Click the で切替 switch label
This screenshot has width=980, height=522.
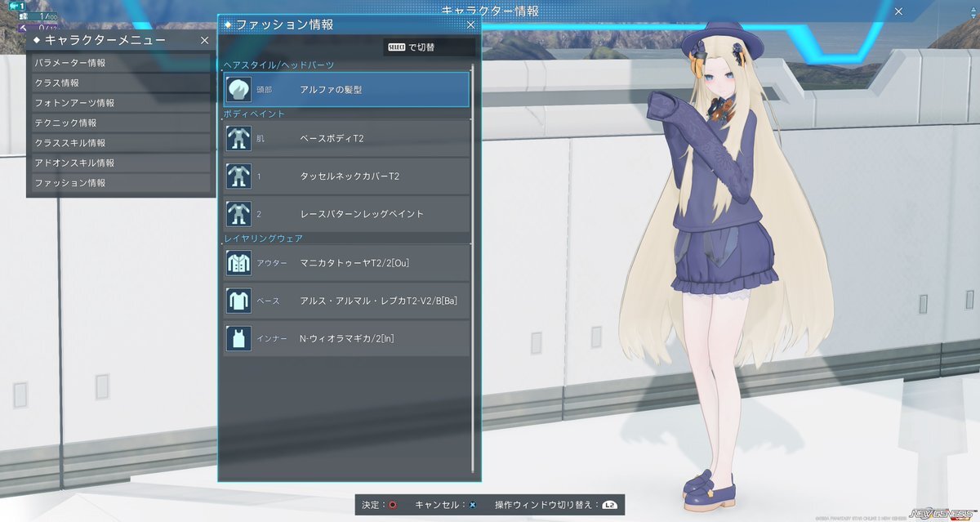click(422, 47)
